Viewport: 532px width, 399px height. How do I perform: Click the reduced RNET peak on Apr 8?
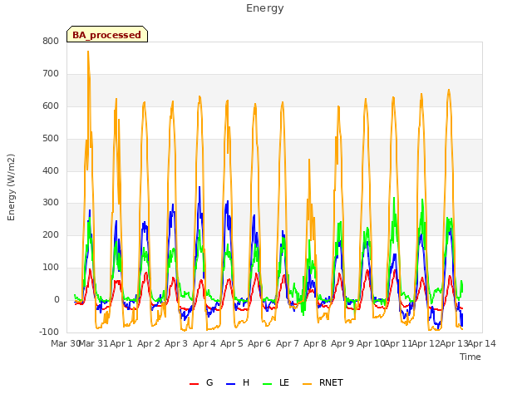(309, 160)
